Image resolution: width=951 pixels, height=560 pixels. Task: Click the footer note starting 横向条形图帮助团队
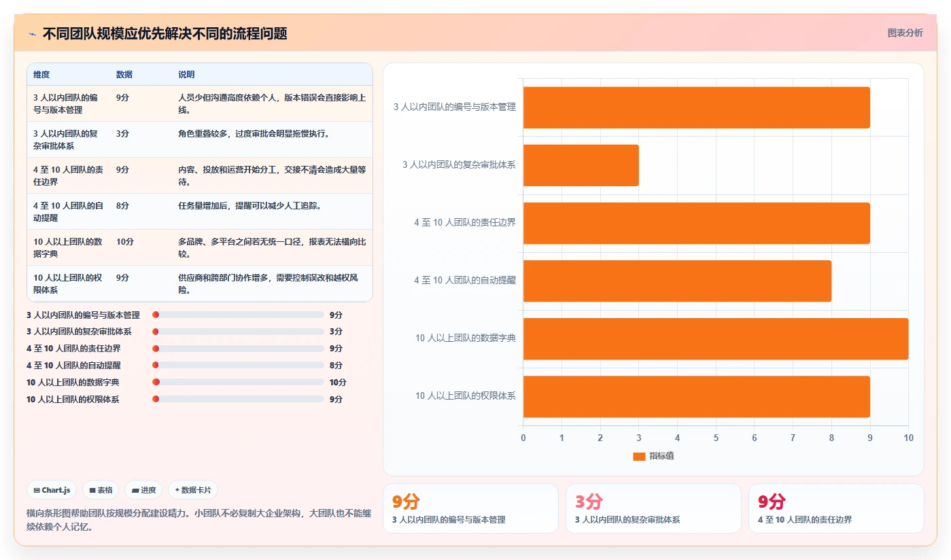198,520
